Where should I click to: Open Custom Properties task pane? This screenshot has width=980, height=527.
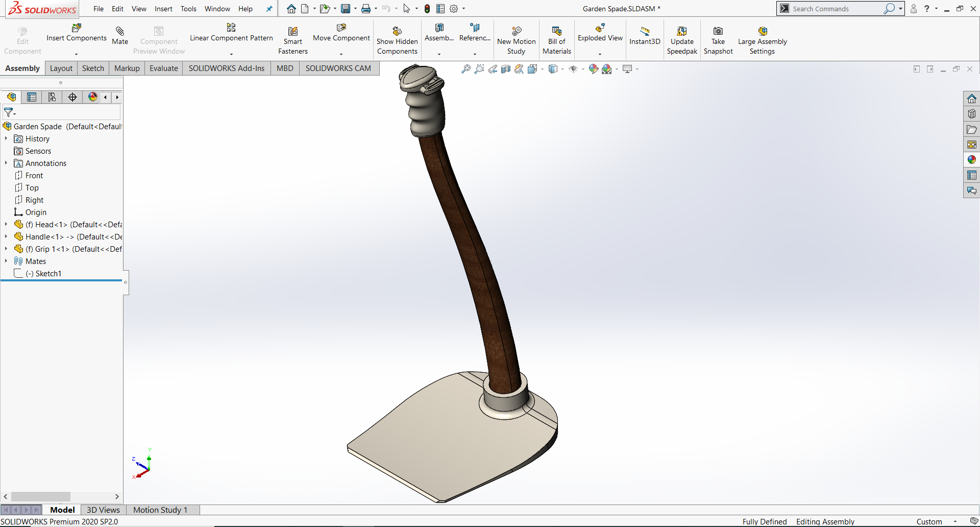point(972,175)
